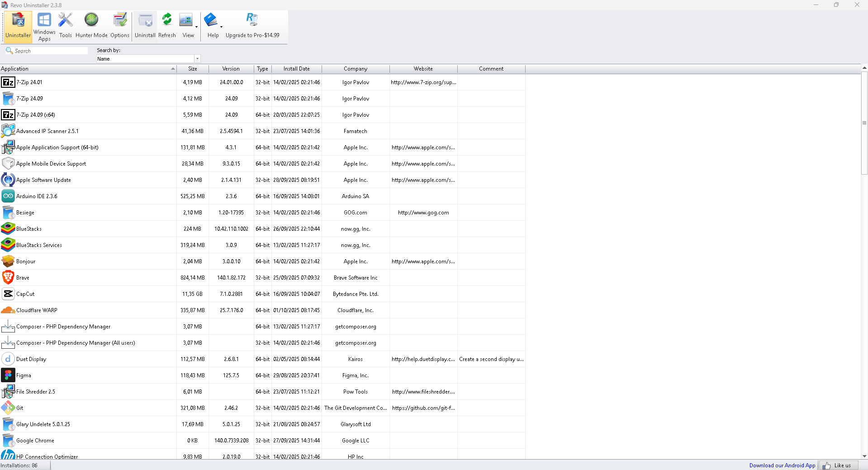
Task: Click the Famatech company cell
Action: pos(356,131)
